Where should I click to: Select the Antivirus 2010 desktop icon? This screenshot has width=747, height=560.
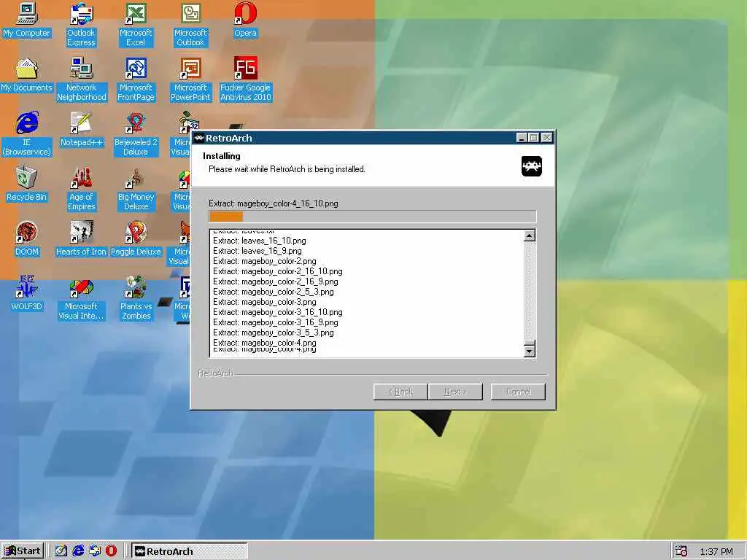click(x=245, y=79)
